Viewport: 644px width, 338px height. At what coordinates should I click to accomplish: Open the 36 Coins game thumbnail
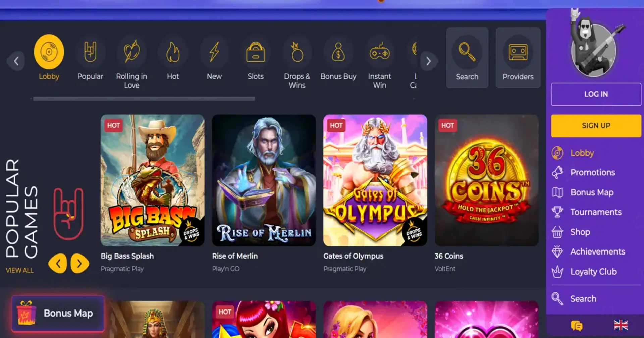coord(487,180)
